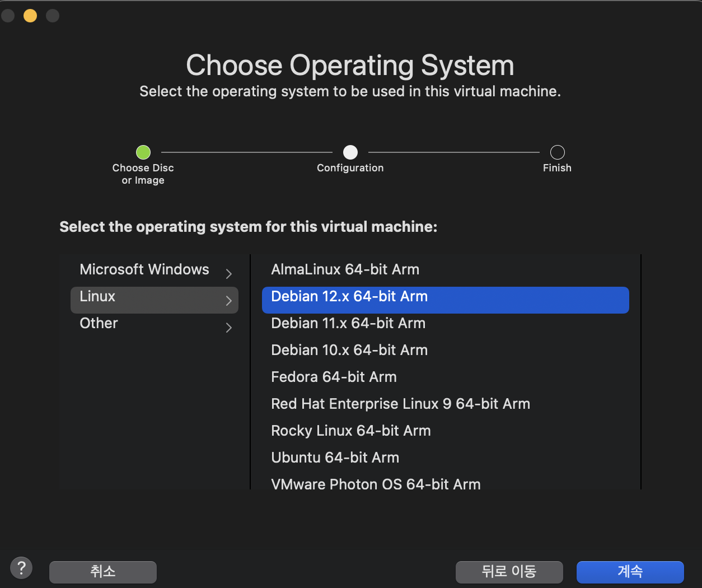Click the 뒤로 이동 back button
Viewport: 702px width, 588px height.
click(509, 572)
